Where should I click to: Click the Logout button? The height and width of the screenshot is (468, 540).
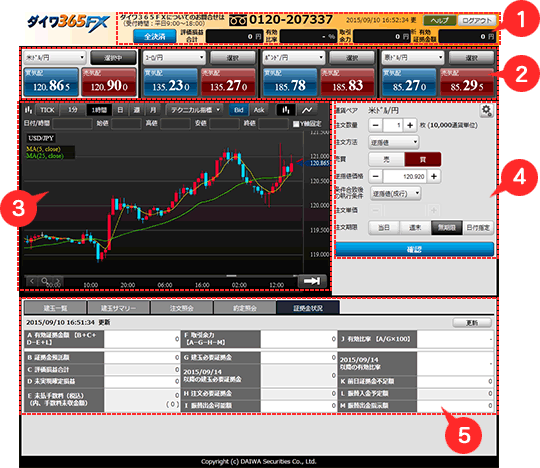(477, 21)
